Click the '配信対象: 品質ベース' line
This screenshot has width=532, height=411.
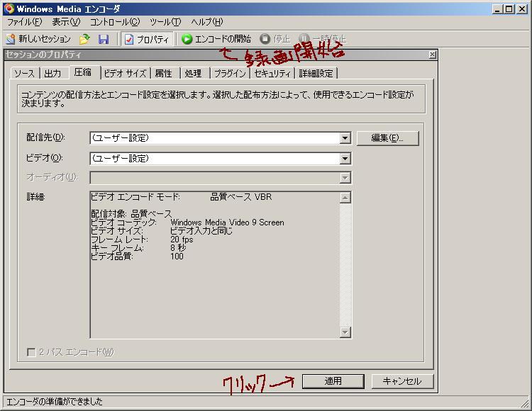tap(131, 214)
